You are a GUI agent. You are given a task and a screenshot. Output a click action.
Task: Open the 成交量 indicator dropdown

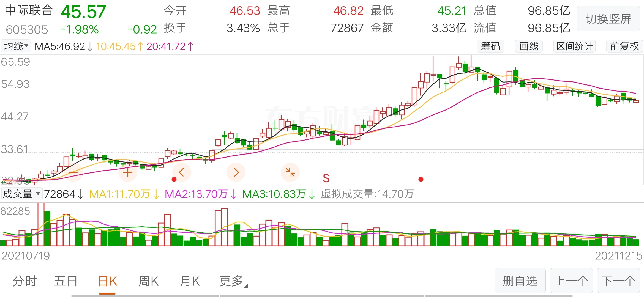(x=22, y=194)
